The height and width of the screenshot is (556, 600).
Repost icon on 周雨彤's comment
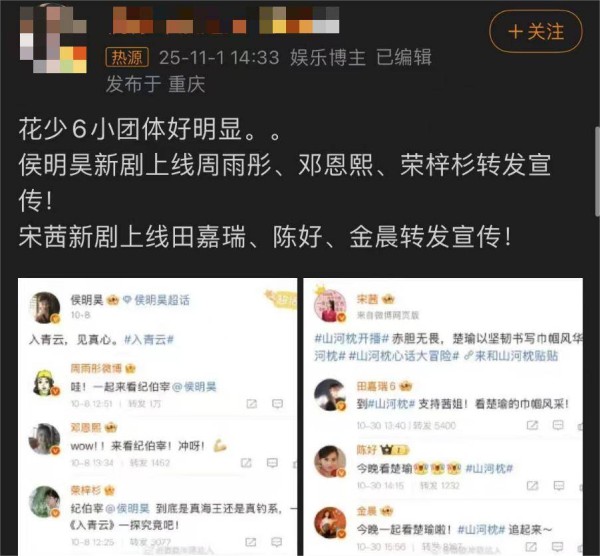pyautogui.click(x=251, y=404)
